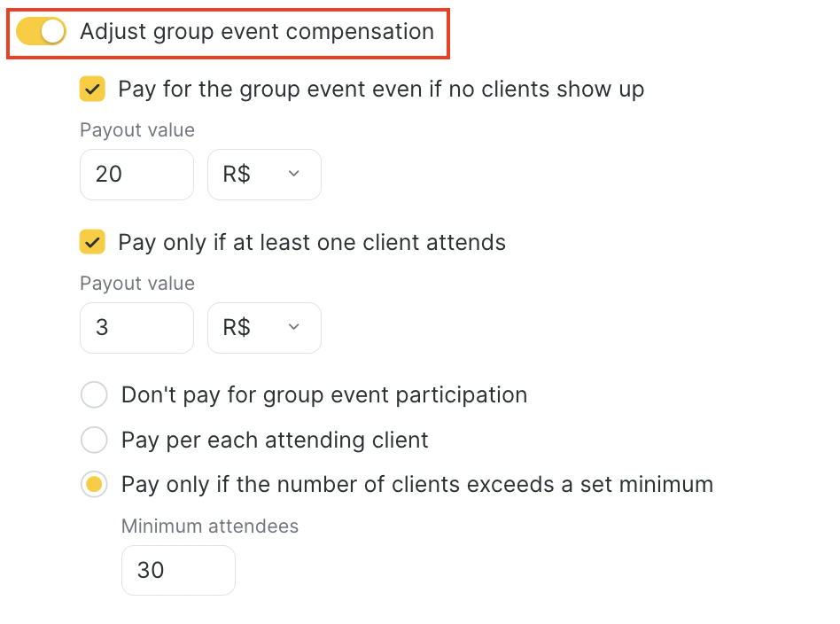Click the payout value field containing 20
This screenshot has width=840, height=624.
[x=136, y=175]
